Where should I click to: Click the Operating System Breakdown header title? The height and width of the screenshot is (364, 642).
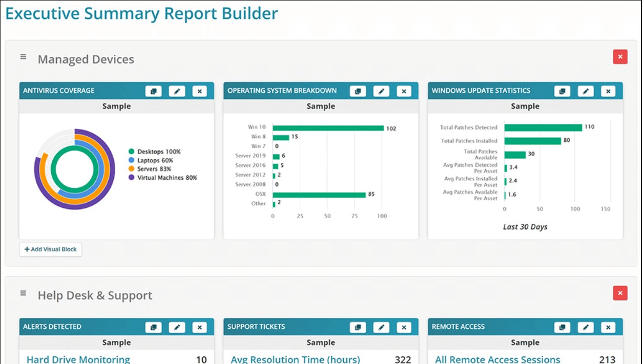coord(282,91)
